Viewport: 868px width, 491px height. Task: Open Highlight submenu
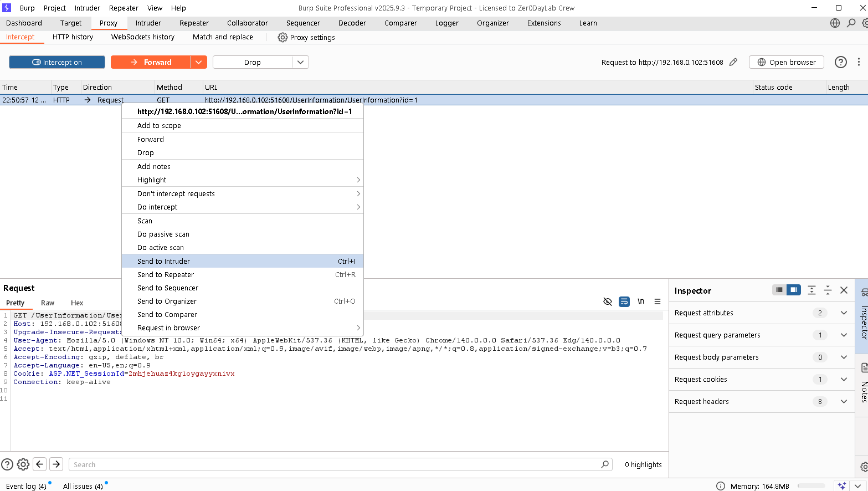pyautogui.click(x=243, y=180)
